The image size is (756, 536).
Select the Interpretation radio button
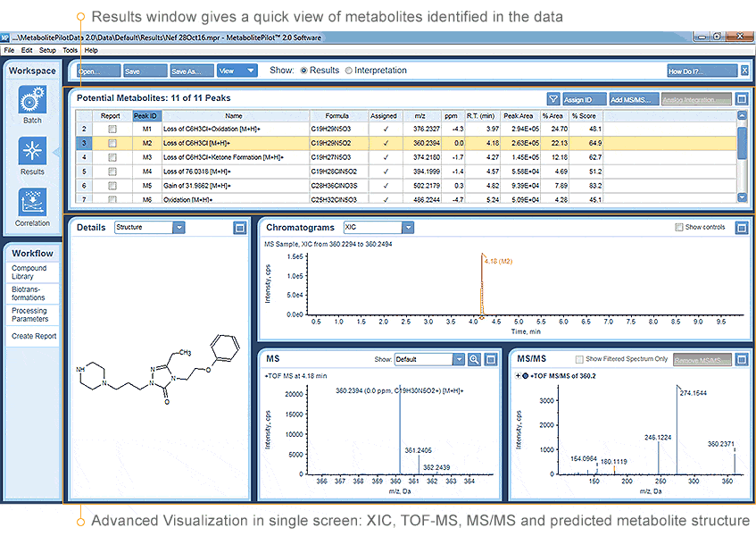tap(349, 71)
